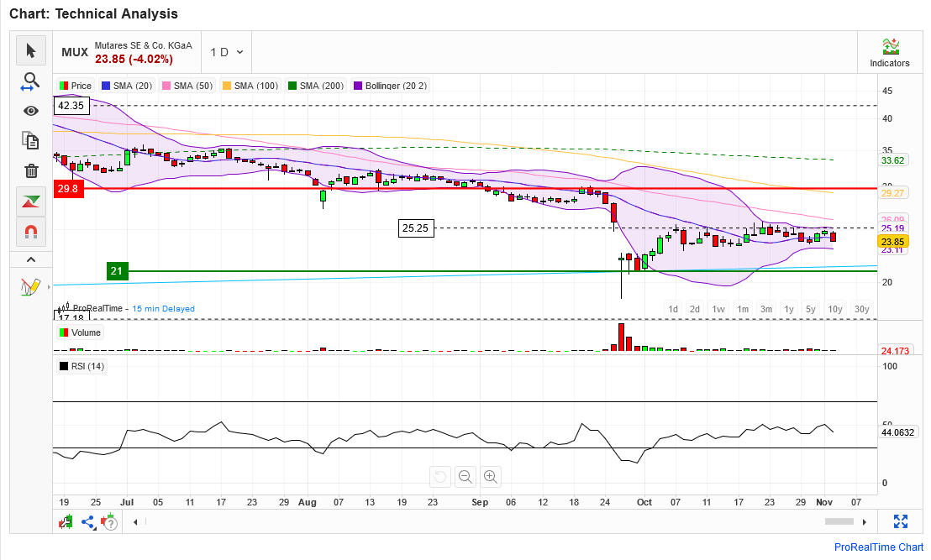Click the purple Bollinger color swatch
The height and width of the screenshot is (560, 931).
coord(358,86)
